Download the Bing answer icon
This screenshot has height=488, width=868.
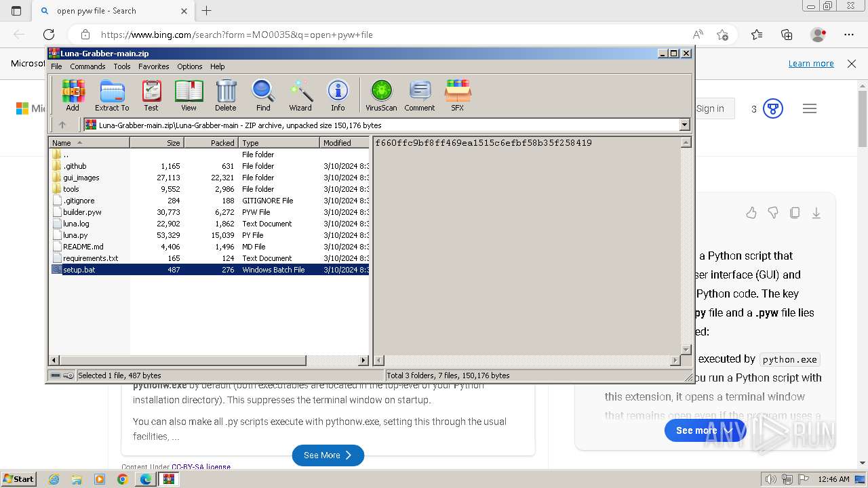[816, 213]
